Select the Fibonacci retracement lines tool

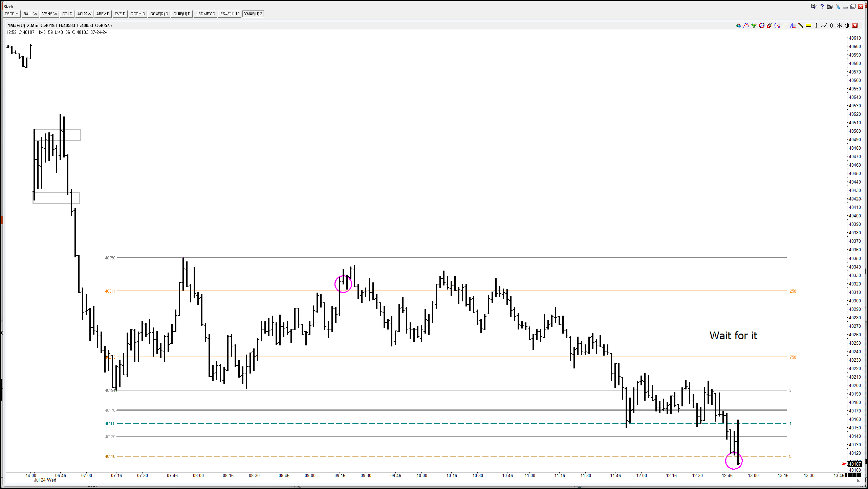(x=793, y=25)
